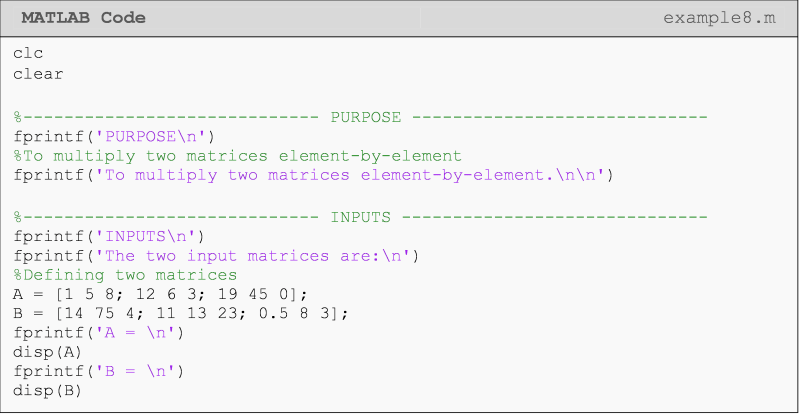Click the INPUTS section divider comment
The width and height of the screenshot is (799, 416).
(x=360, y=217)
